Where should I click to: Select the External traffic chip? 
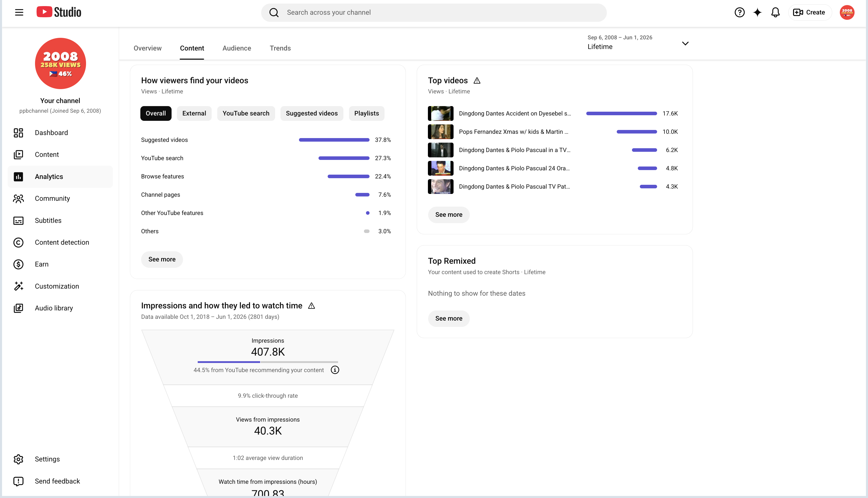(194, 113)
